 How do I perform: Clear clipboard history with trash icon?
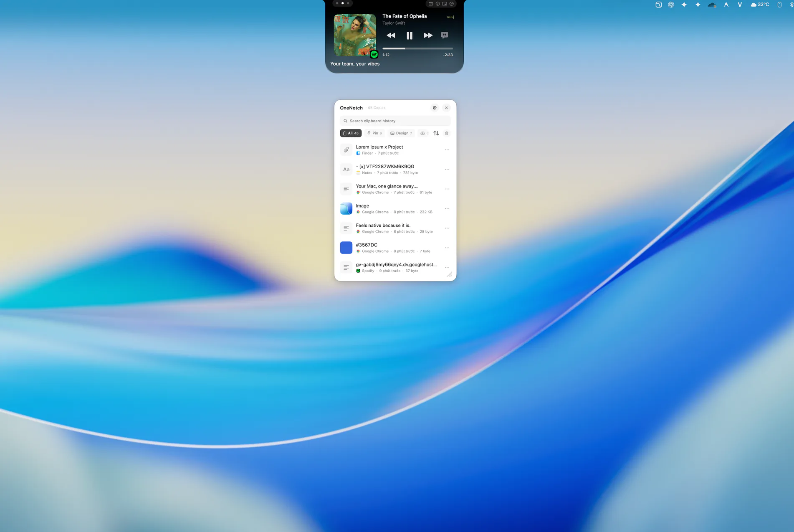tap(447, 133)
